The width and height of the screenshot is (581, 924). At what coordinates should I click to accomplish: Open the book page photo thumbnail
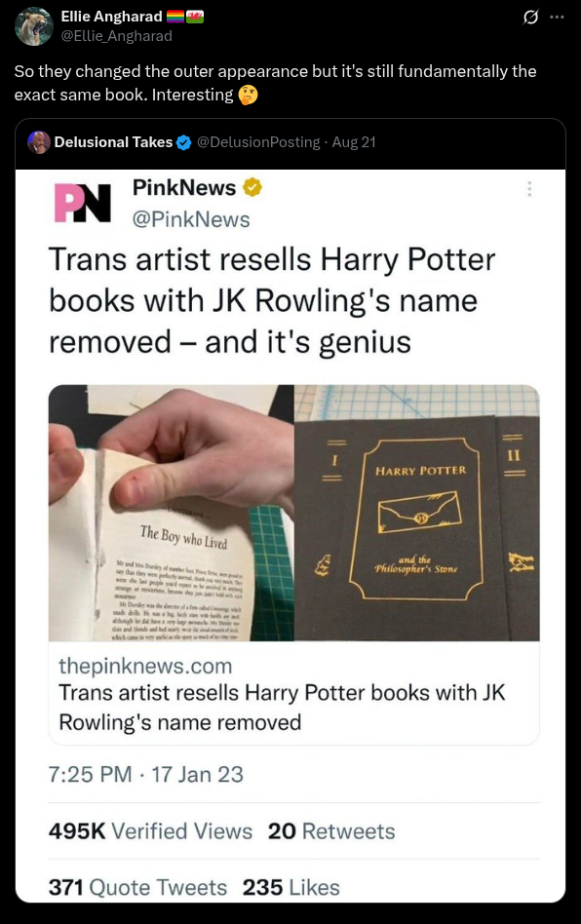(171, 513)
